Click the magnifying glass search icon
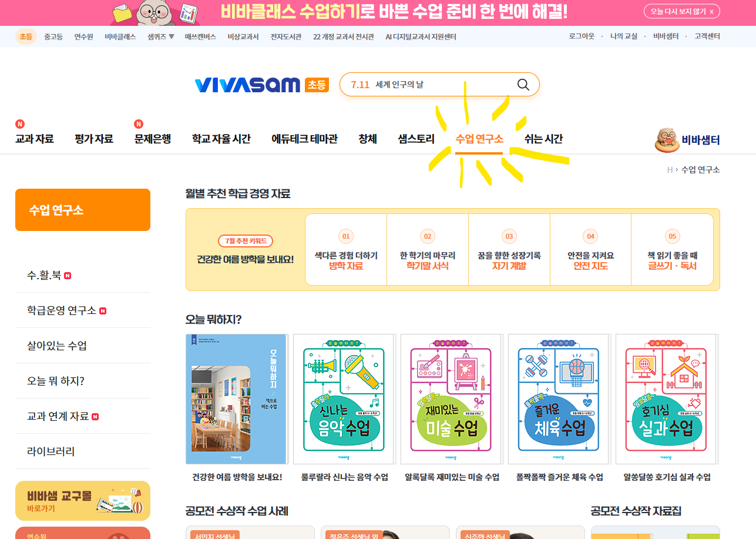Viewport: 756px width, 539px height. pos(523,85)
